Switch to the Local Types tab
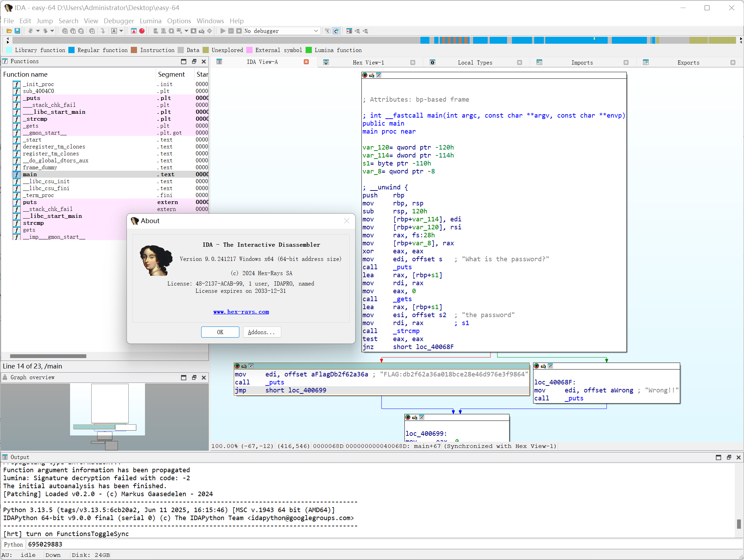 click(x=475, y=62)
